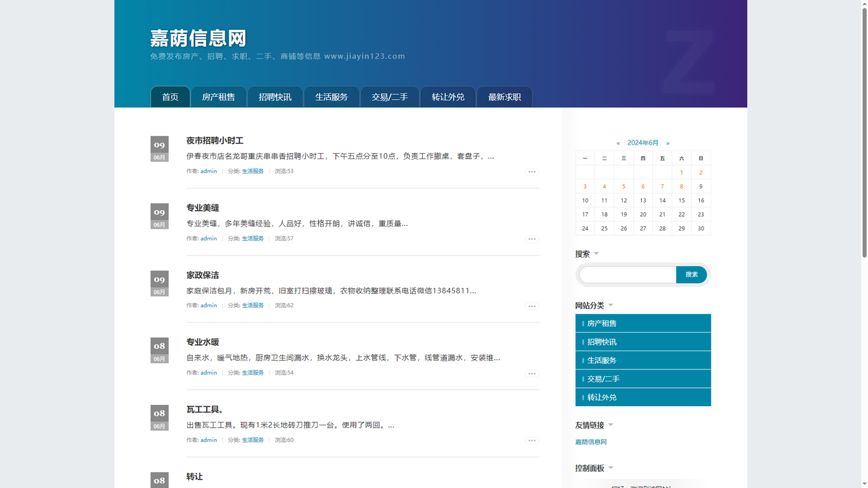Open calendar date 8

point(682,187)
